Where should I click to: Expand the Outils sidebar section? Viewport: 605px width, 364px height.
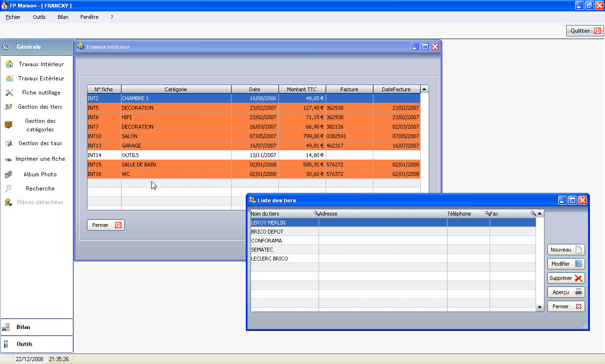(37, 344)
